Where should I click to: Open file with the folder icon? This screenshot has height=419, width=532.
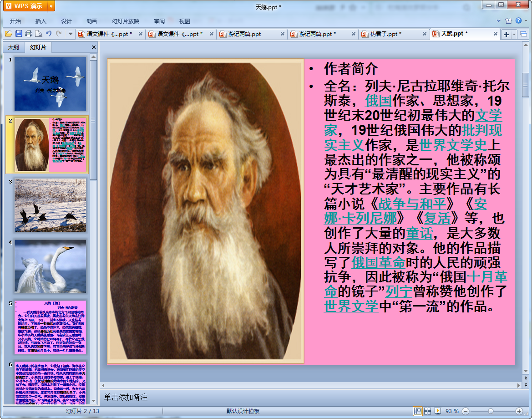9,34
